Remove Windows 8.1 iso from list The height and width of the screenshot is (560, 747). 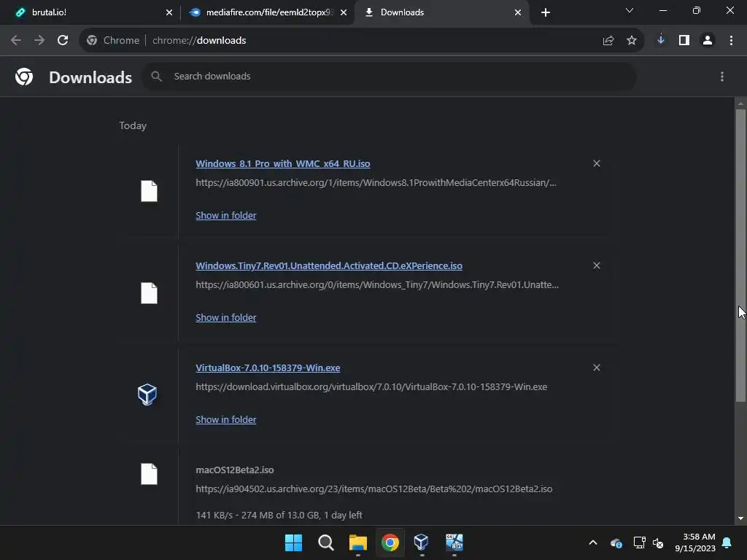597,163
